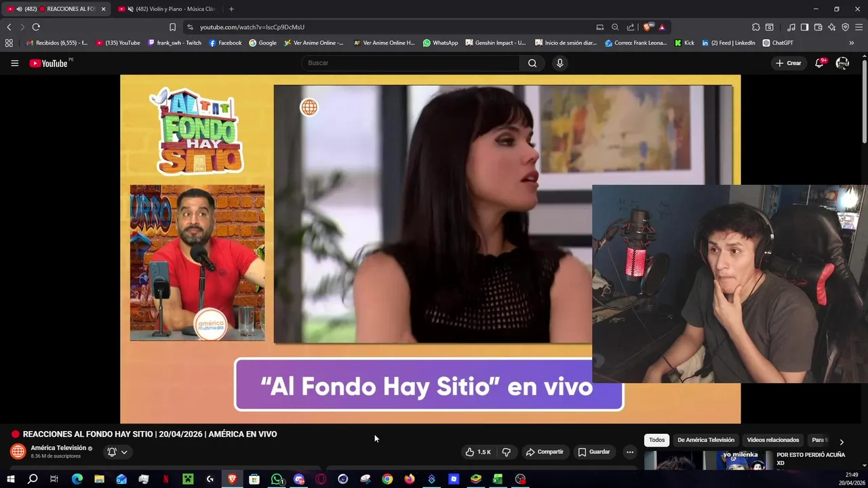Click the Crear button
Screen dimensions: 868x488
pyautogui.click(x=789, y=63)
